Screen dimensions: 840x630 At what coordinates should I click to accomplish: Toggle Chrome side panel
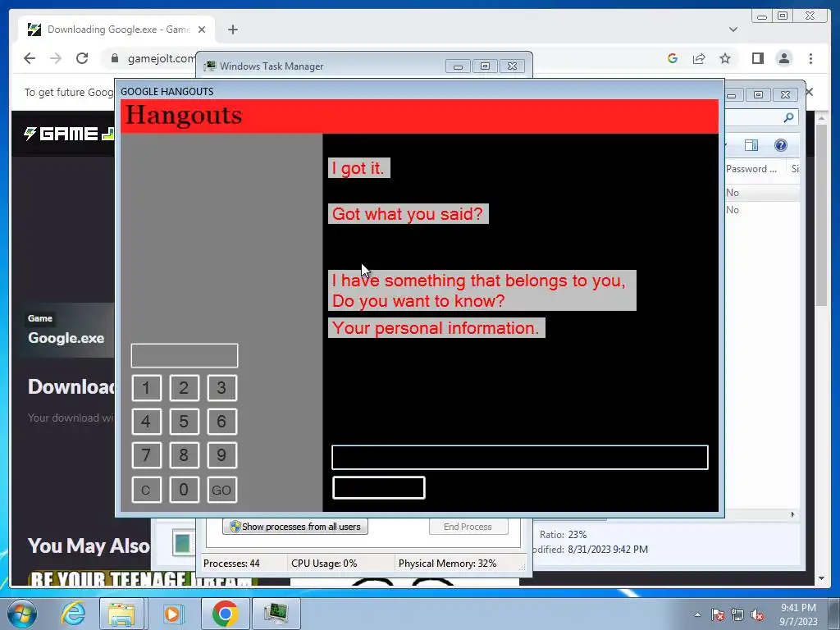[757, 58]
